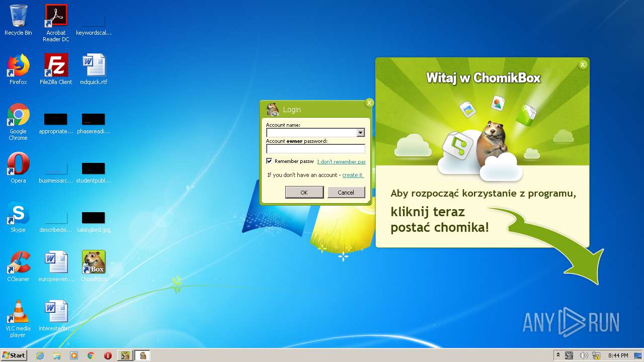Launch Google Chrome desktop shortcut

18,122
